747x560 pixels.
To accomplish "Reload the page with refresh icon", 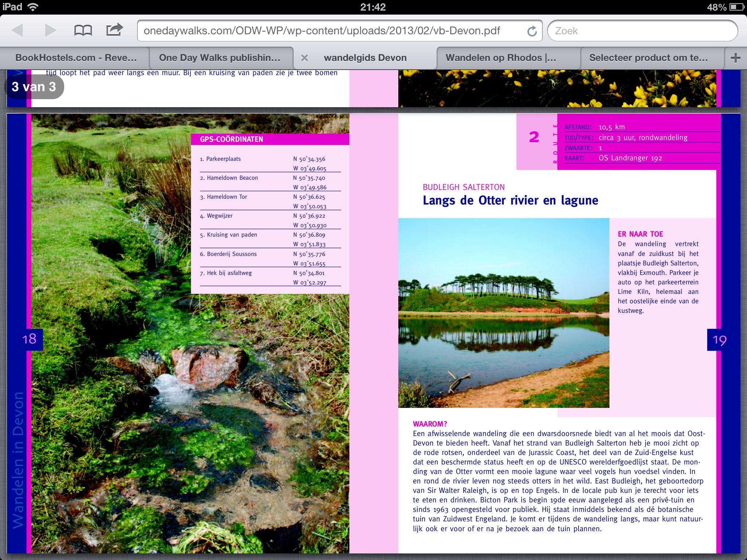I will point(532,31).
